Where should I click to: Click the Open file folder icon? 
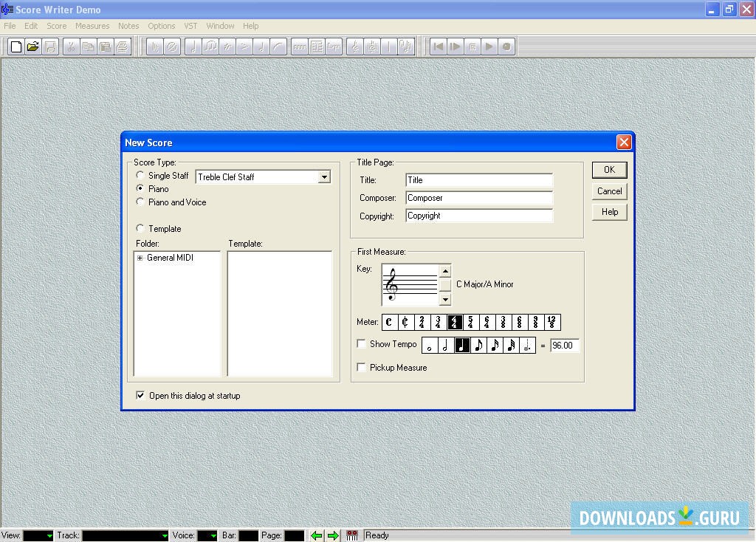tap(32, 47)
